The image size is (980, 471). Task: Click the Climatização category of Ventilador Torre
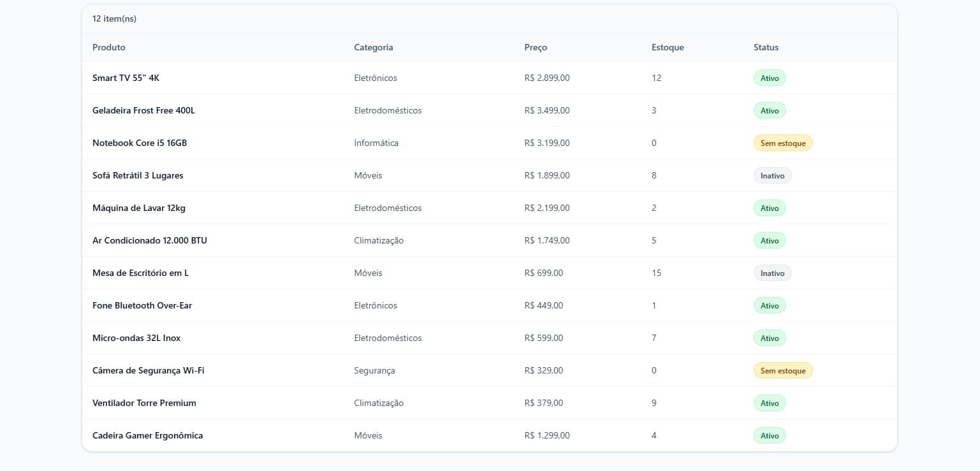click(x=378, y=403)
